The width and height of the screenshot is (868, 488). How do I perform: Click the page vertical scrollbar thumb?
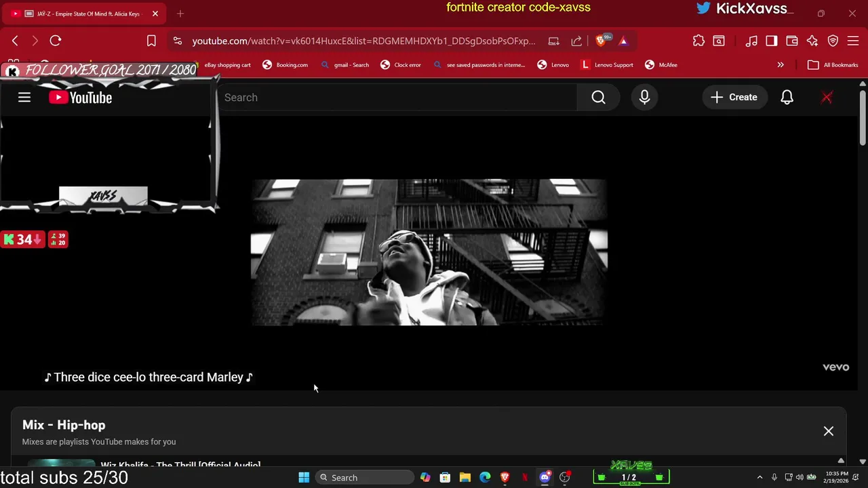click(x=862, y=117)
